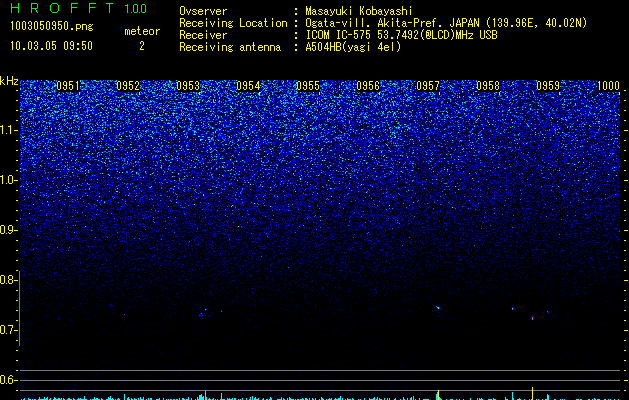Click the 0952 time marker

pyautogui.click(x=128, y=86)
